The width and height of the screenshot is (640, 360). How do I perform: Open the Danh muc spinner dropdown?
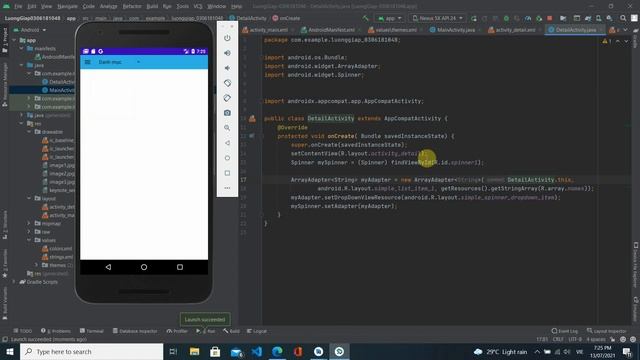click(119, 62)
